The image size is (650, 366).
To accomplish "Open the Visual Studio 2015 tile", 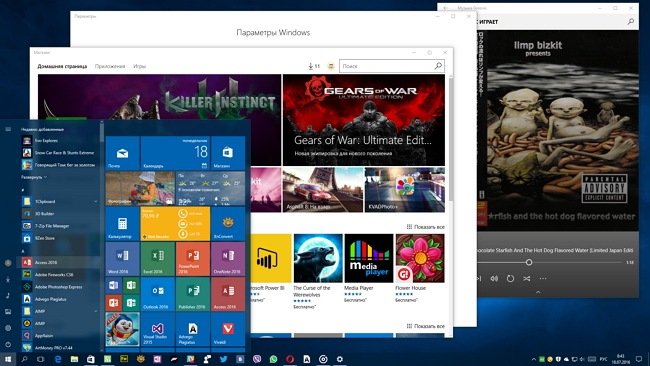I will click(158, 329).
